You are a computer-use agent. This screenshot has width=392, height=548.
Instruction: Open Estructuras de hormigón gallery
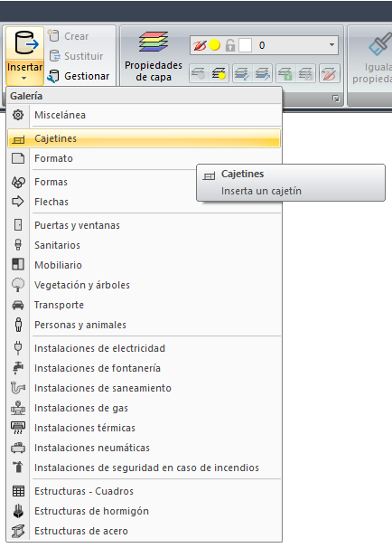click(x=144, y=511)
